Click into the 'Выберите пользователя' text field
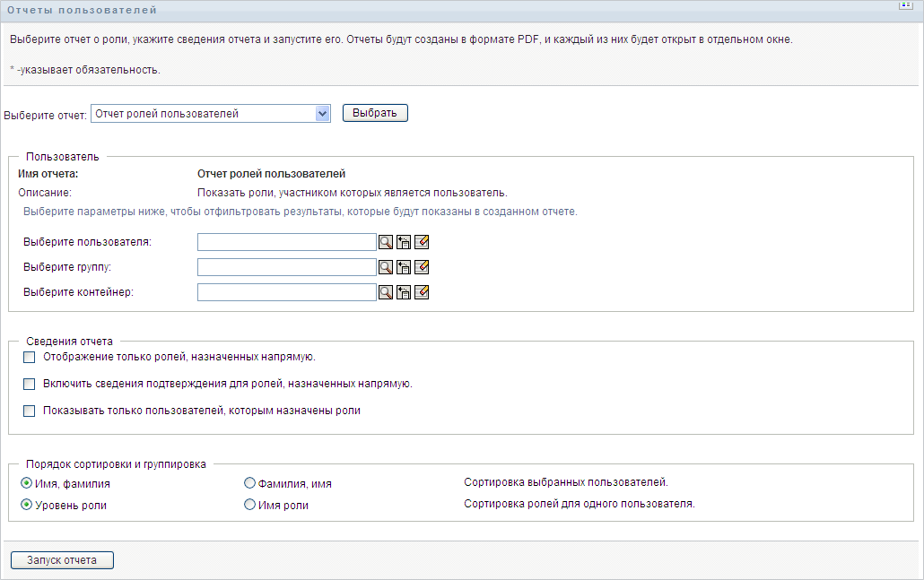 (286, 242)
